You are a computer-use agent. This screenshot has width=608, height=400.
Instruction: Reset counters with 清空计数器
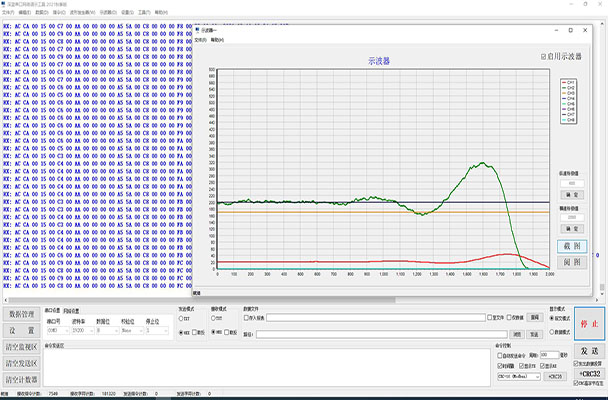pyautogui.click(x=22, y=380)
